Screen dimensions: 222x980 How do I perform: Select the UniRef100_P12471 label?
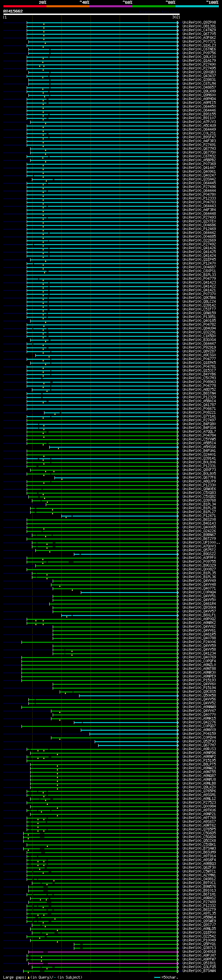pyautogui.click(x=199, y=516)
